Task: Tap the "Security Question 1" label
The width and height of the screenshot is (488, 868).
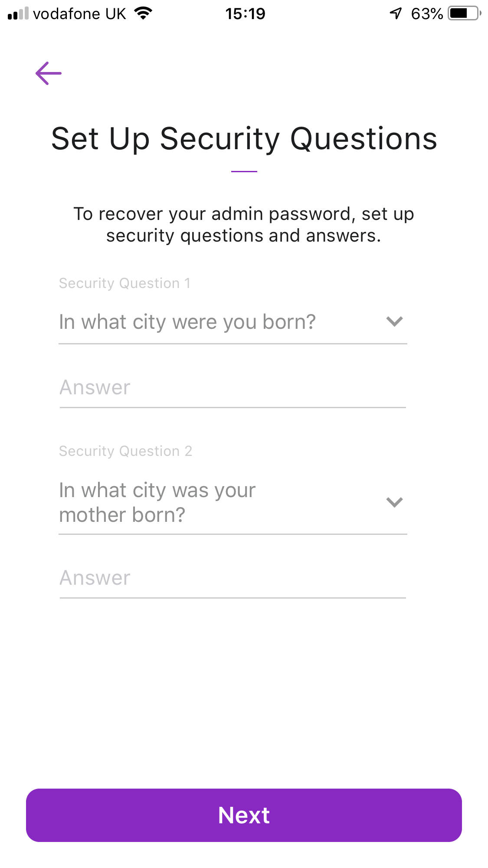Action: [x=124, y=283]
